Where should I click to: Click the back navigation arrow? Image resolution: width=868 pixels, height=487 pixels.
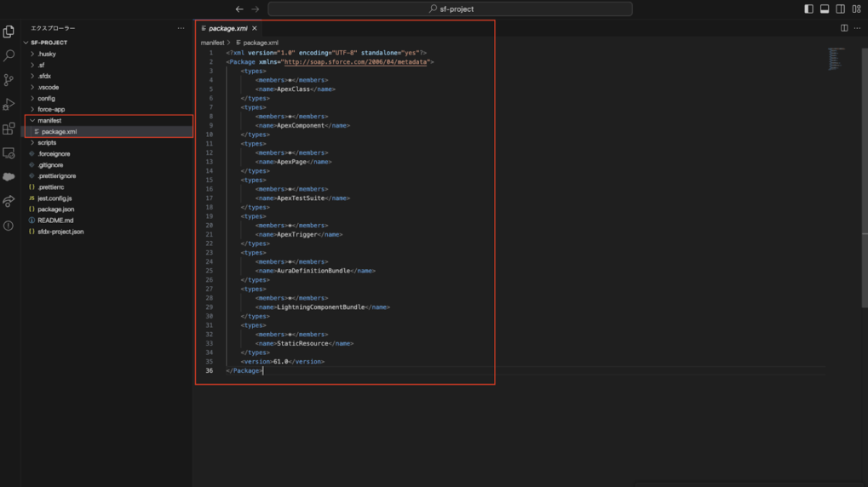239,9
